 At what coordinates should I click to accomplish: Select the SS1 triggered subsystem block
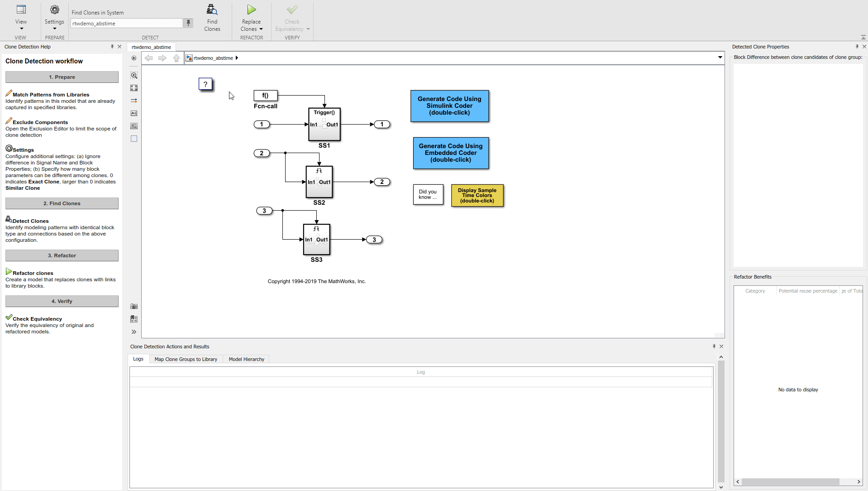(324, 124)
